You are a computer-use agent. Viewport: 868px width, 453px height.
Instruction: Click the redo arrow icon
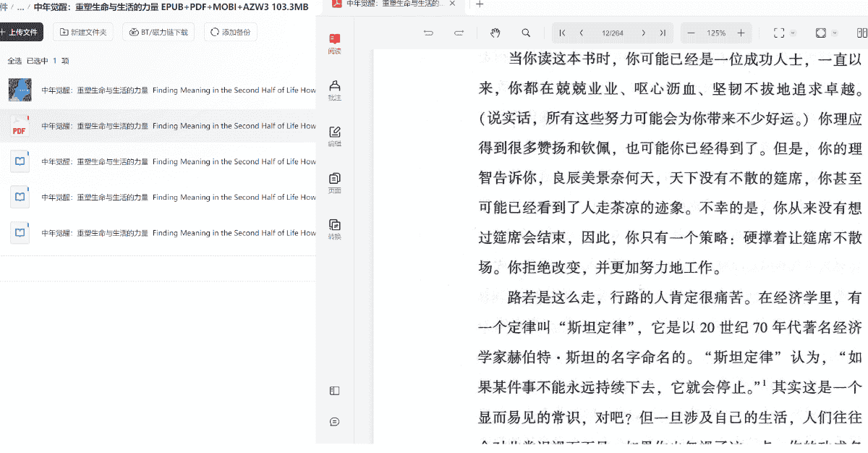(x=459, y=33)
